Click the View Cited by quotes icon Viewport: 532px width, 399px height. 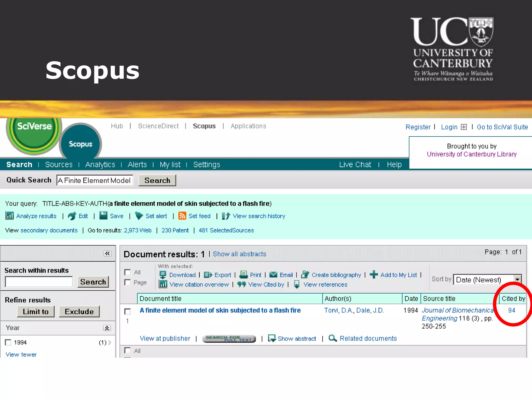pyautogui.click(x=242, y=284)
